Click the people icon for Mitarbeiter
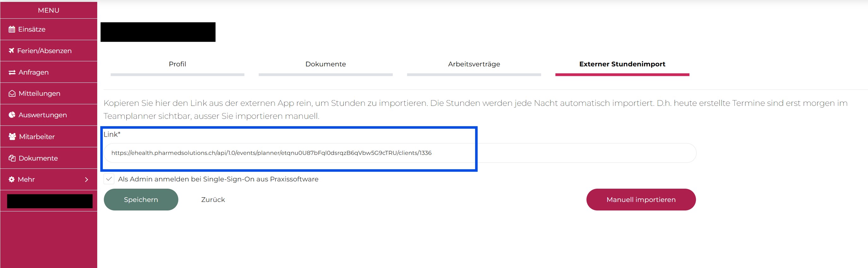The height and width of the screenshot is (268, 868). coord(12,136)
